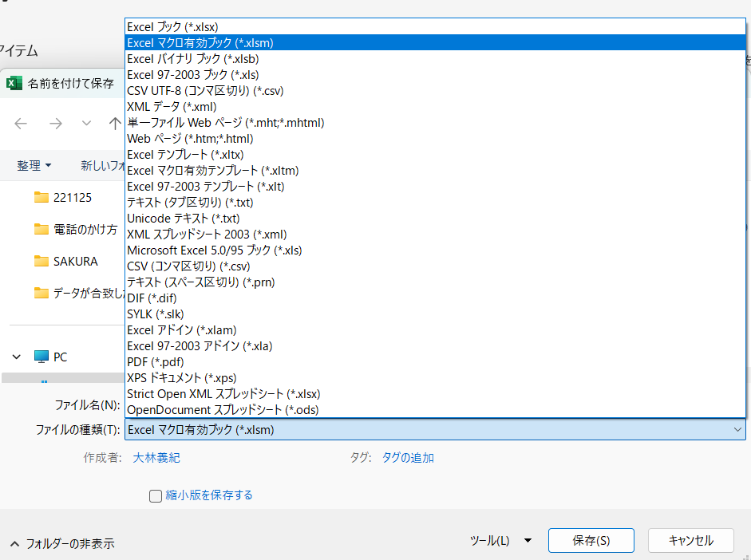Image resolution: width=751 pixels, height=560 pixels.
Task: Click the 保存(S) button
Action: pos(591,540)
